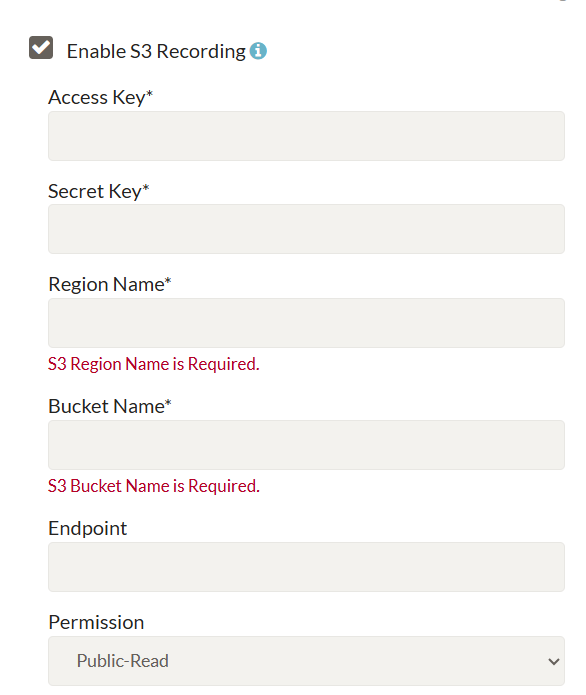
Task: Focus the Bucket Name input field
Action: [306, 445]
